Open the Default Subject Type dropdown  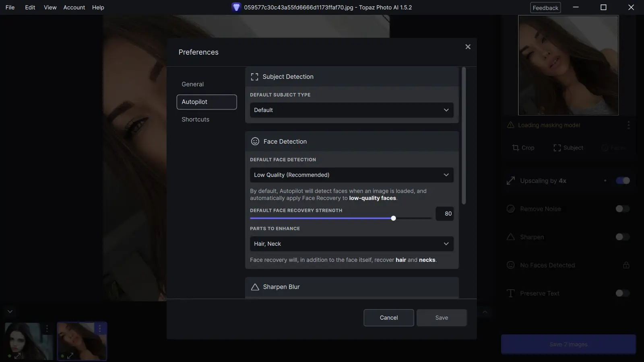click(352, 110)
